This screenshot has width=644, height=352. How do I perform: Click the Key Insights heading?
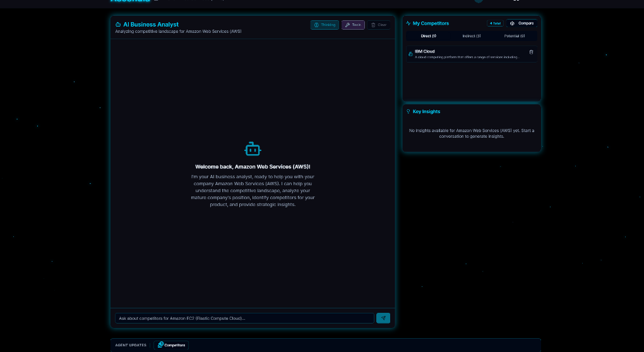[x=426, y=111]
